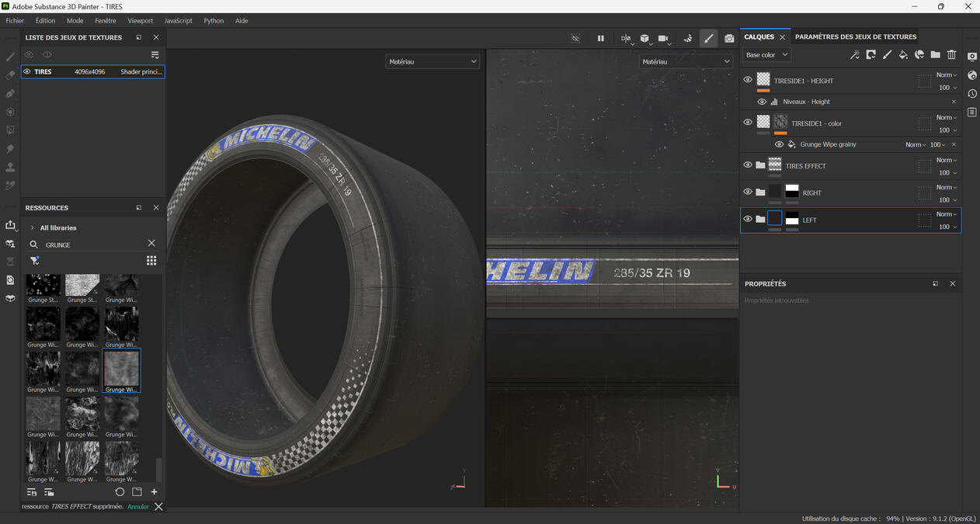Viewport: 980px width, 524px height.
Task: Add an effect with the magic wand icon
Action: click(x=854, y=54)
